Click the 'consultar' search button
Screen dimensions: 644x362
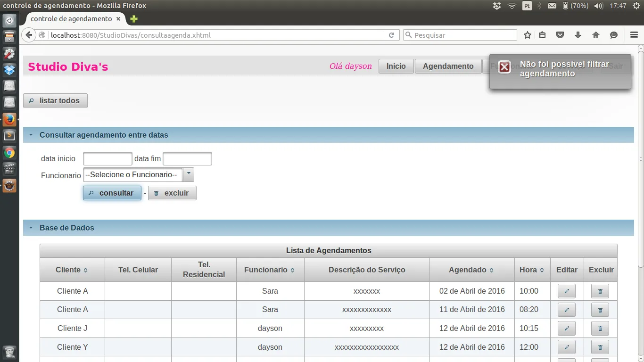tap(112, 193)
